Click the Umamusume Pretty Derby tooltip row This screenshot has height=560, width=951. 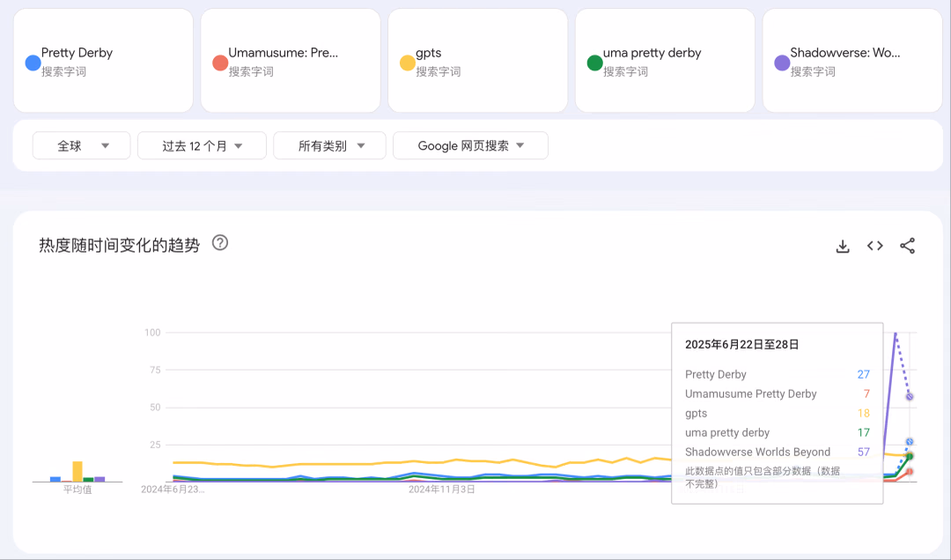tap(778, 394)
